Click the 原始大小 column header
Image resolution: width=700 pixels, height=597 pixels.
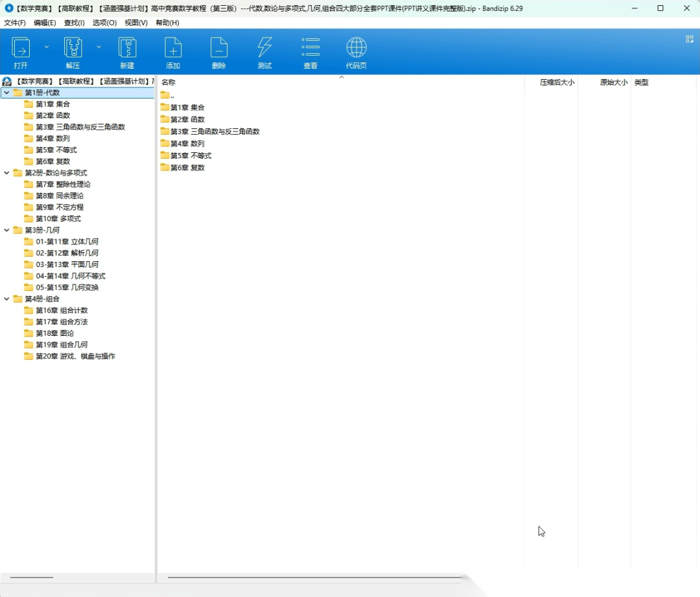613,82
